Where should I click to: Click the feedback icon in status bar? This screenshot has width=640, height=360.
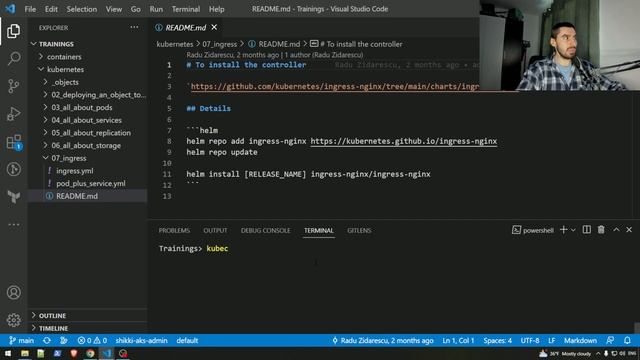610,340
